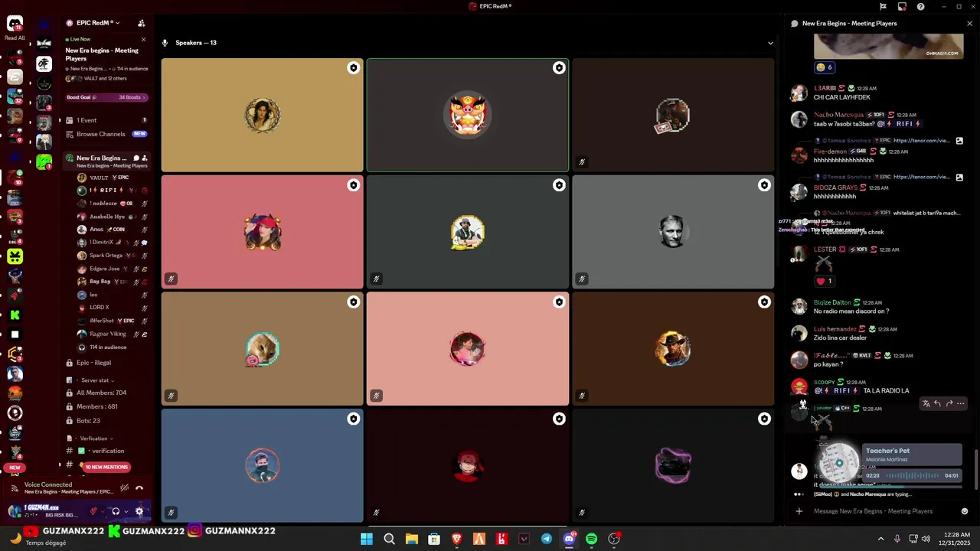Click the Read All label
The width and height of the screenshot is (980, 551).
click(15, 37)
